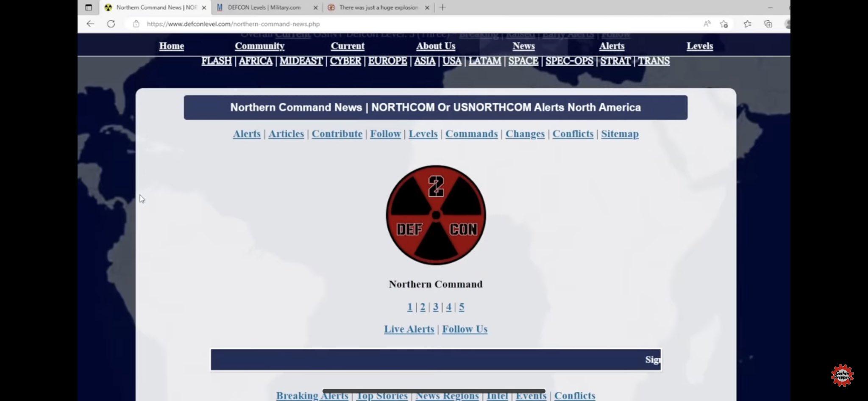
Task: Click the Sitemap link
Action: 620,134
